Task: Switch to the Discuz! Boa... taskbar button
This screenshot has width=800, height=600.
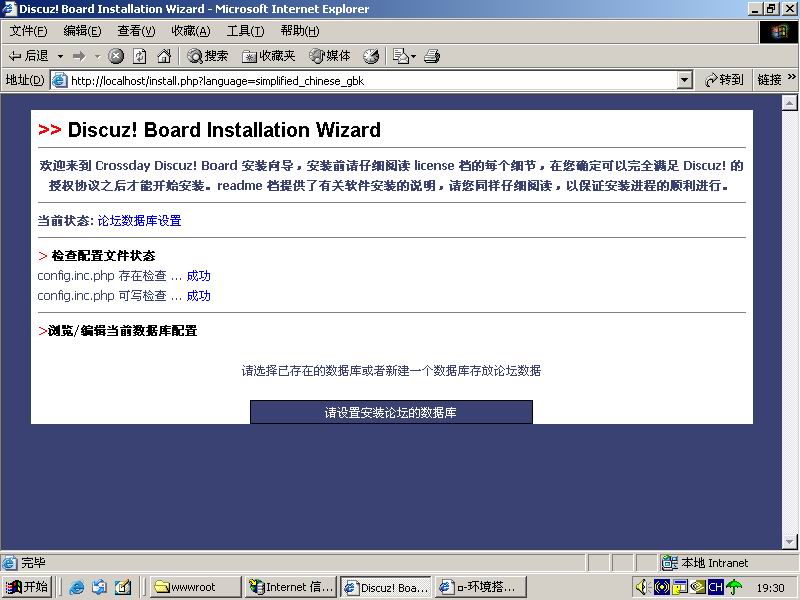Action: click(386, 588)
